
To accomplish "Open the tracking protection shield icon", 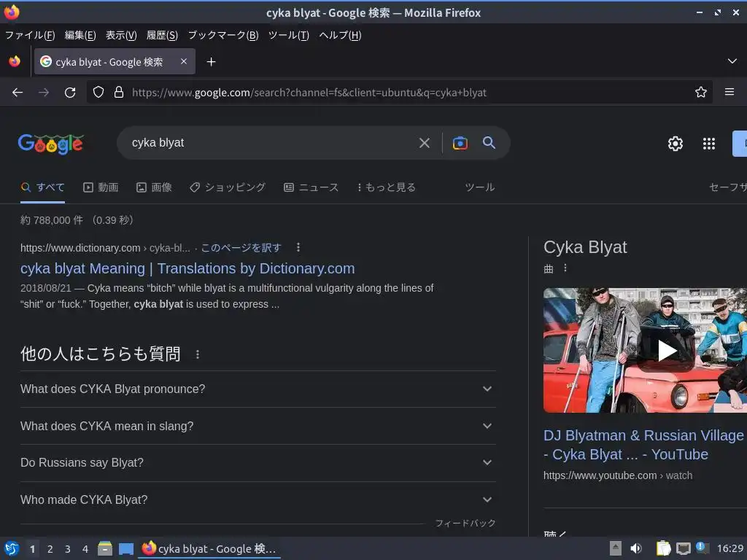I will 98,92.
